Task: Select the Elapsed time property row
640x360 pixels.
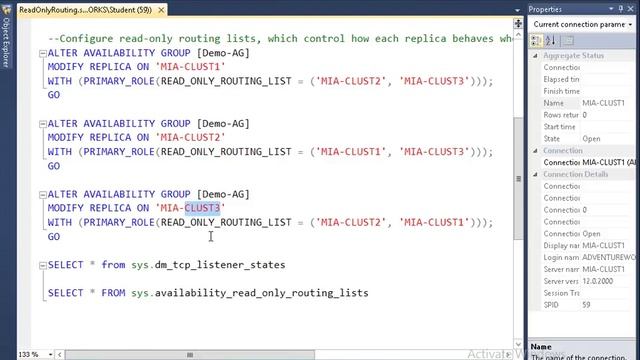Action: (x=587, y=79)
